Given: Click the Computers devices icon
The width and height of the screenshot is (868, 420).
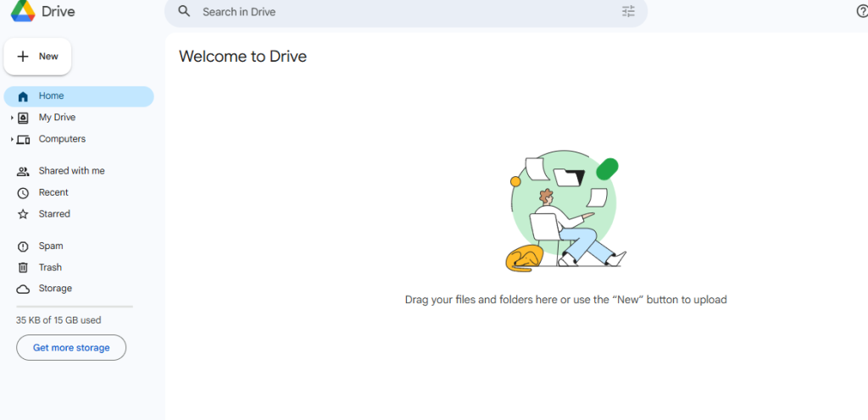Looking at the screenshot, I should click(23, 139).
